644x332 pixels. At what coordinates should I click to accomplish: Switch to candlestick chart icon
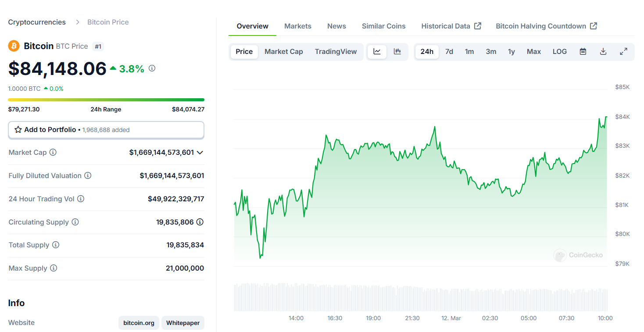397,52
